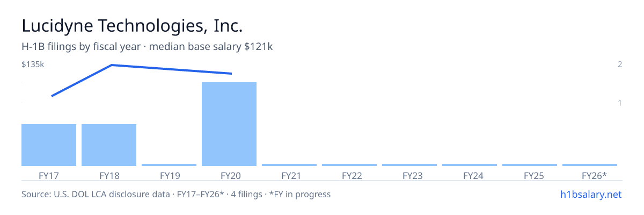Select the FY18 filings bar

click(x=109, y=145)
